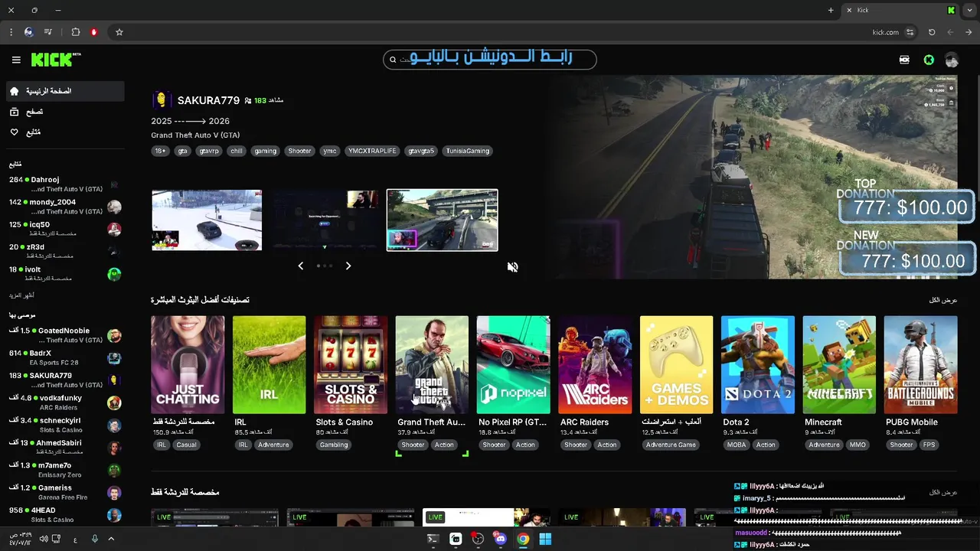Open the drops inventory icon in header
The image size is (980, 551).
pos(904,60)
